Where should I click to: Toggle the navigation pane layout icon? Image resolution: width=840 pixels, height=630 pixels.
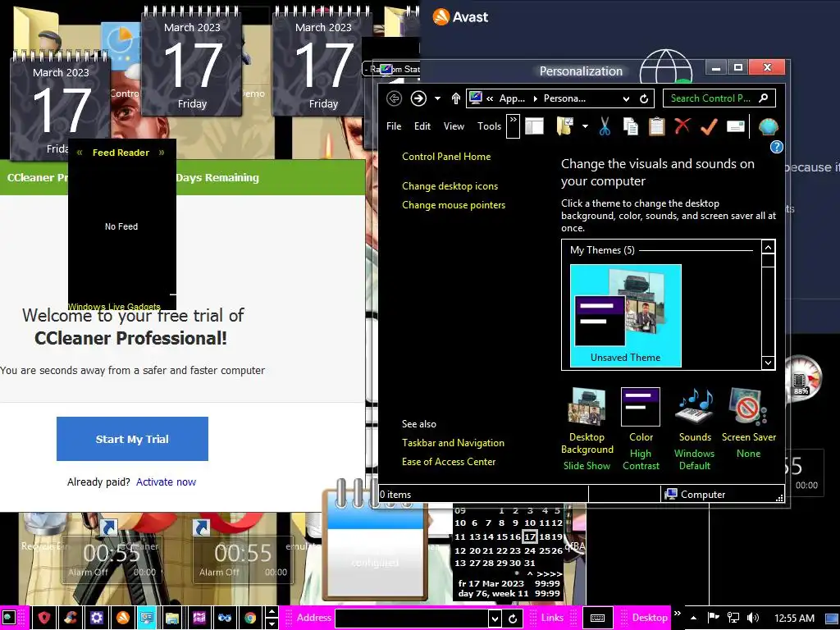click(x=534, y=126)
